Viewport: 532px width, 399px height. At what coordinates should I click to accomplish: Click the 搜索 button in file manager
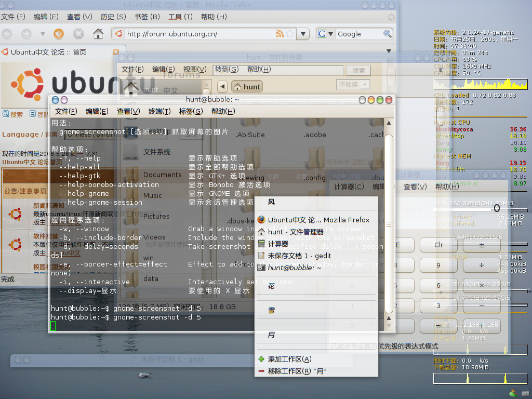(x=358, y=71)
